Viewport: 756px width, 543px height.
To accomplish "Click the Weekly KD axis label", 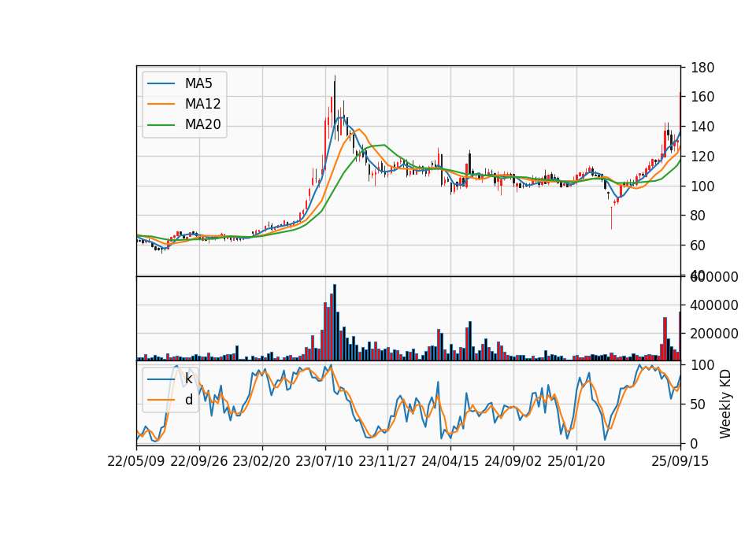I will tap(725, 404).
